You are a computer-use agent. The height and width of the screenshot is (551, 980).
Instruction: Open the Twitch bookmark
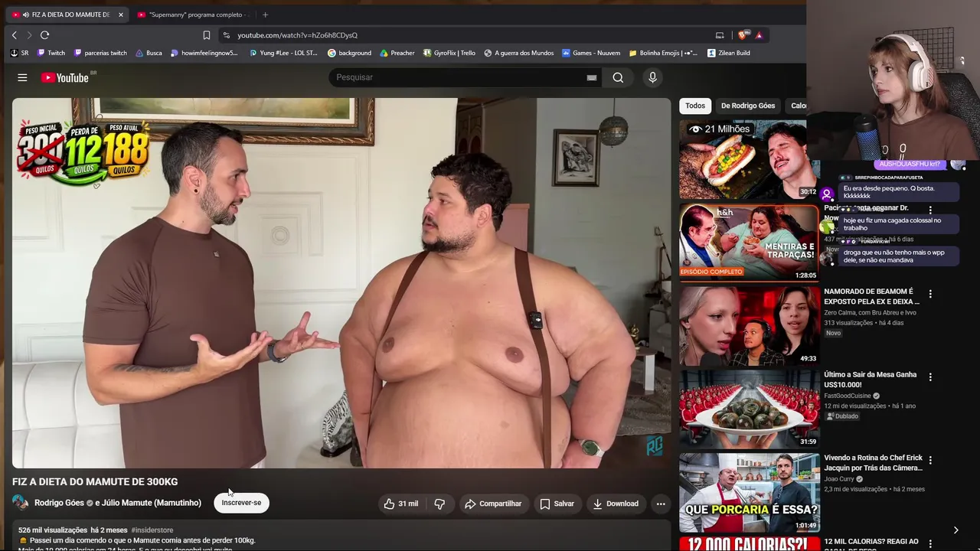(x=51, y=53)
